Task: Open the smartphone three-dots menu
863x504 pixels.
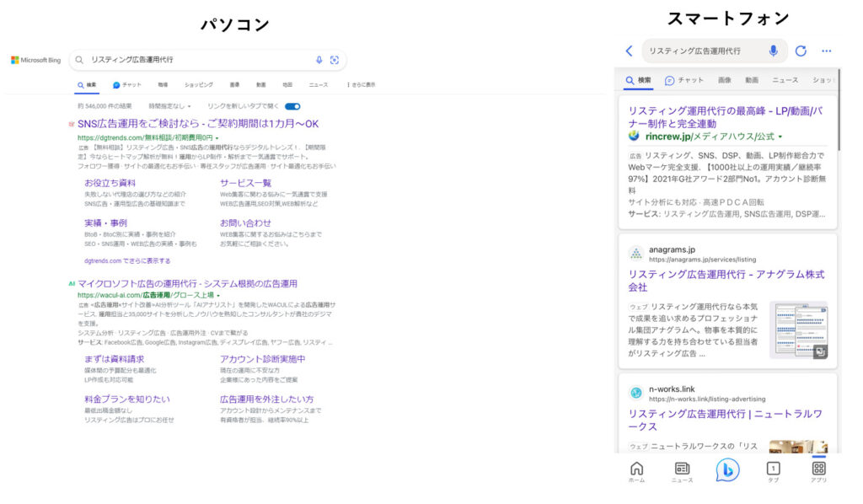Action: point(826,51)
